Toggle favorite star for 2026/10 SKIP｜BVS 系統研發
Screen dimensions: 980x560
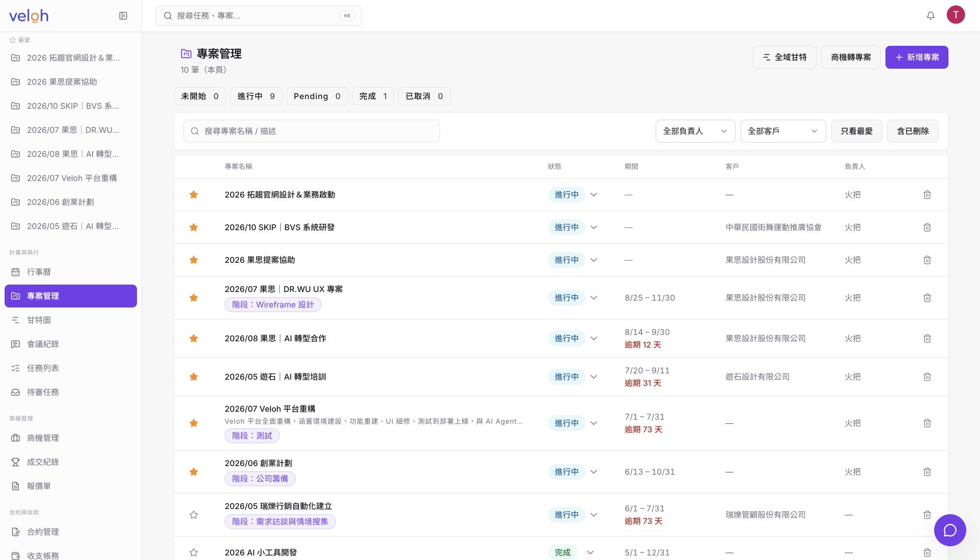(194, 227)
